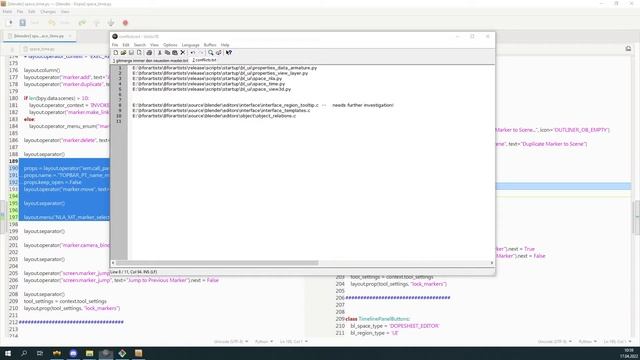
Task: Click the space_nla.py path line
Action: 207,78
